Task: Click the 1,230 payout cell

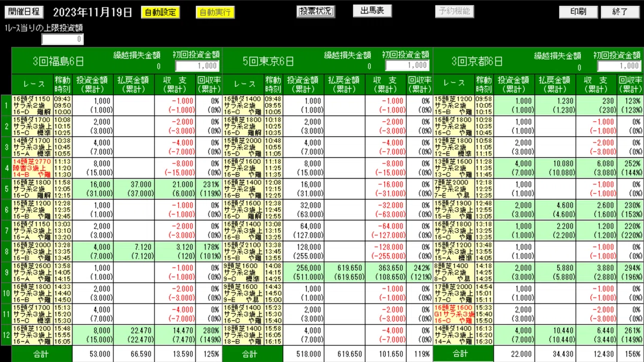Action: point(555,106)
